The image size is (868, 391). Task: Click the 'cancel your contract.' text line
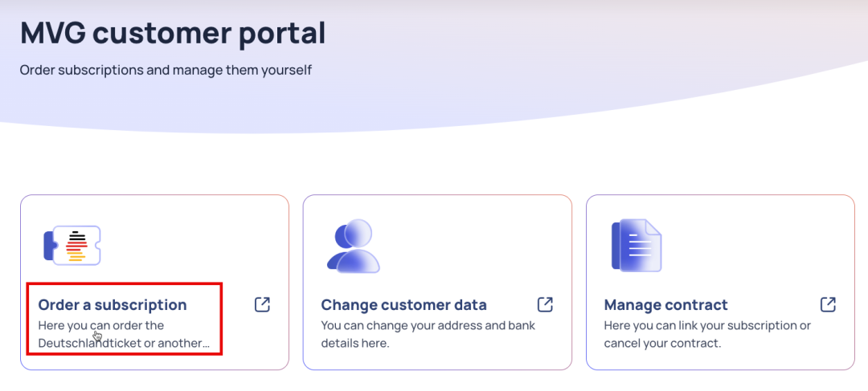(662, 344)
